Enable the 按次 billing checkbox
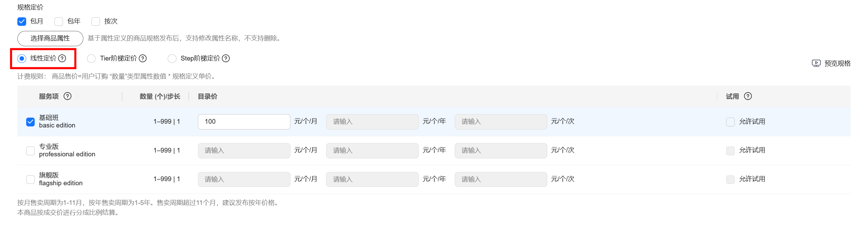Image resolution: width=868 pixels, height=226 pixels. click(96, 21)
